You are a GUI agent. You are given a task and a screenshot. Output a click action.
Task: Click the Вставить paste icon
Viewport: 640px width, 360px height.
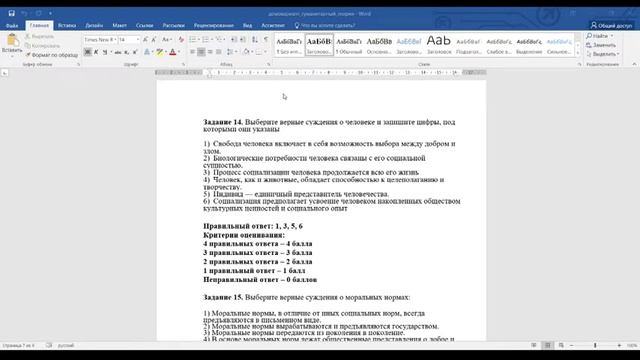coord(12,40)
